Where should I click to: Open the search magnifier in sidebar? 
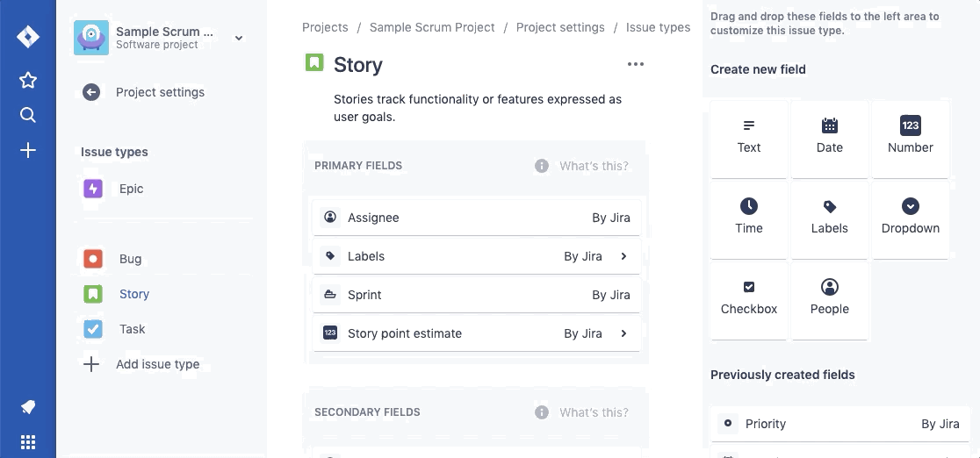pos(27,115)
